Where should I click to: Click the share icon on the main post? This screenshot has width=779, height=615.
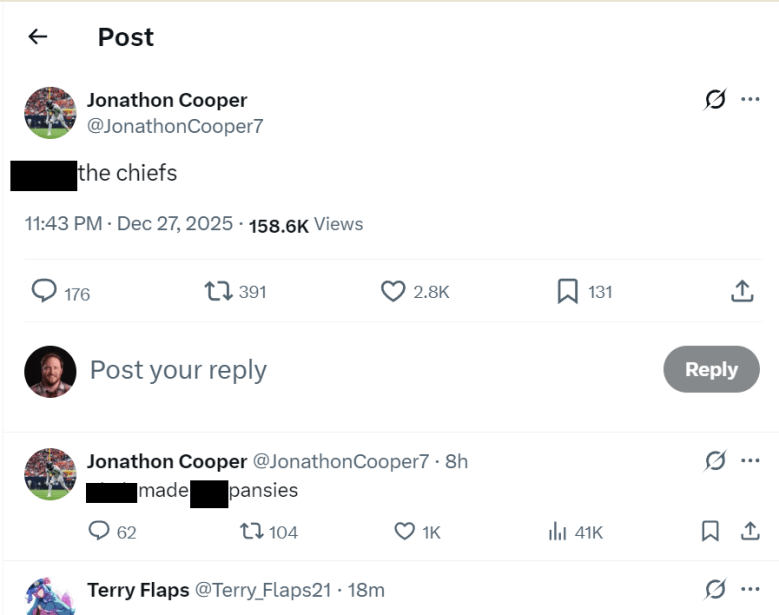click(741, 291)
